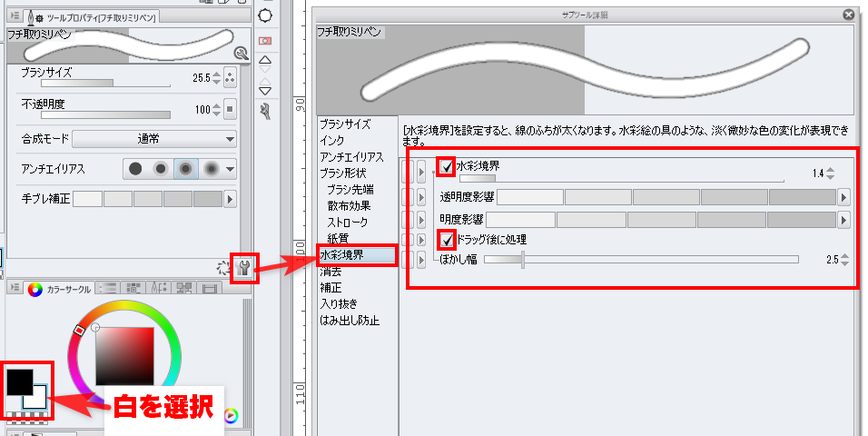Click the red icon in the vertical toolbar
The image size is (868, 436).
coord(265,41)
